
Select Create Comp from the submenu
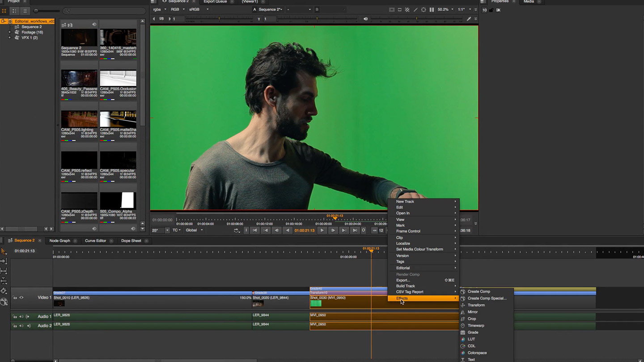(x=479, y=291)
